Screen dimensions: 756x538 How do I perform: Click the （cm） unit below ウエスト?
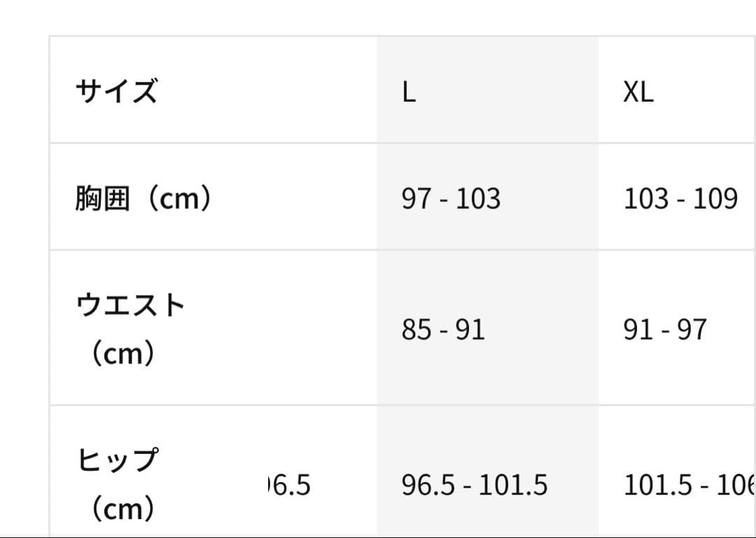122,354
